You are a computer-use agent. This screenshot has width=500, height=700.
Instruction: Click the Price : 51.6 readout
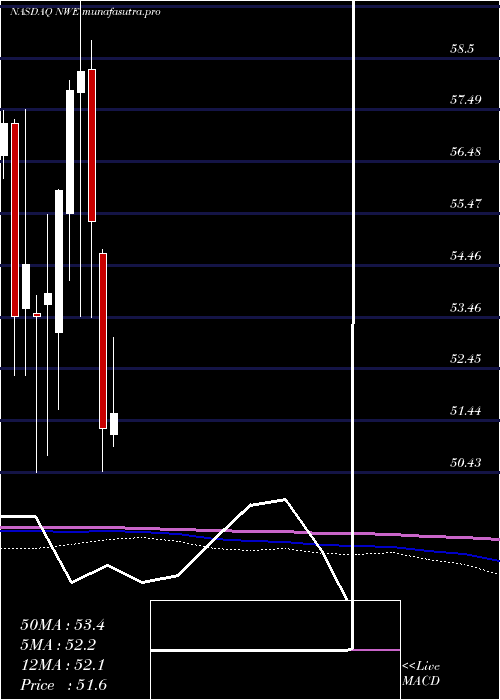point(63,685)
